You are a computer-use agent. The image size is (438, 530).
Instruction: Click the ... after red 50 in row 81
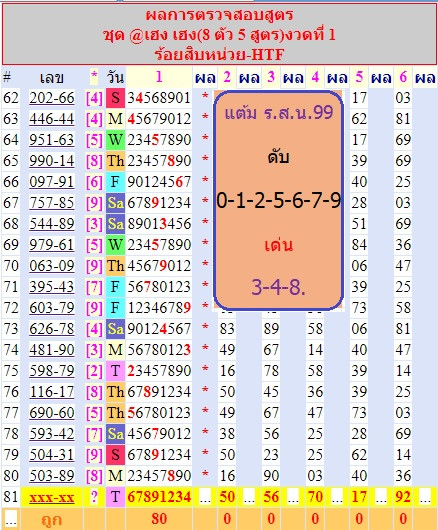coord(249,498)
